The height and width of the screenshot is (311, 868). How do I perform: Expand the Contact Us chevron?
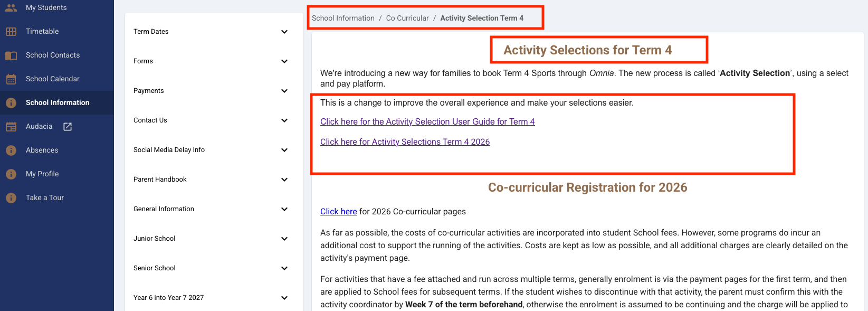coord(284,120)
